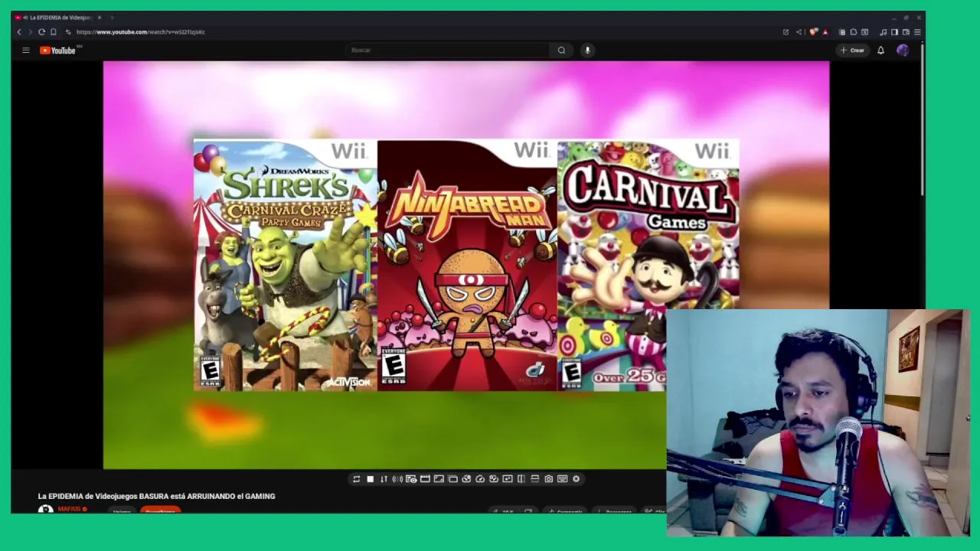Click the share icon in the address bar

[799, 32]
